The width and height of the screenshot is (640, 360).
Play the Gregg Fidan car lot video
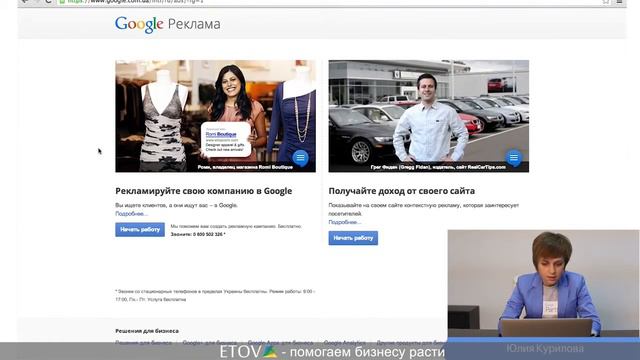click(429, 116)
